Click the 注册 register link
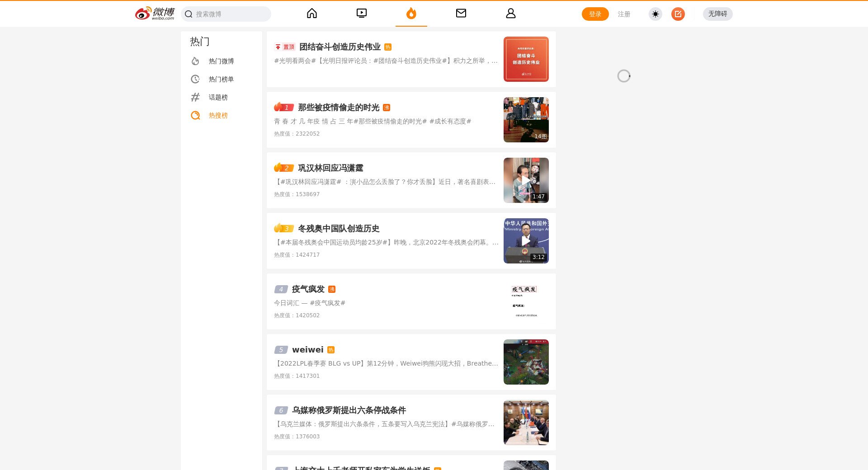 pyautogui.click(x=624, y=14)
